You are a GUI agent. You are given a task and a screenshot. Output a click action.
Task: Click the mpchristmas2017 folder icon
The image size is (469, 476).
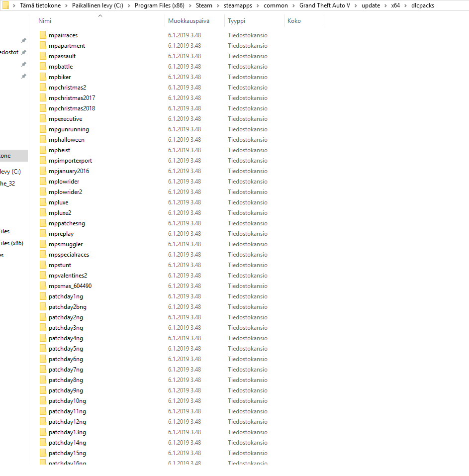point(43,98)
